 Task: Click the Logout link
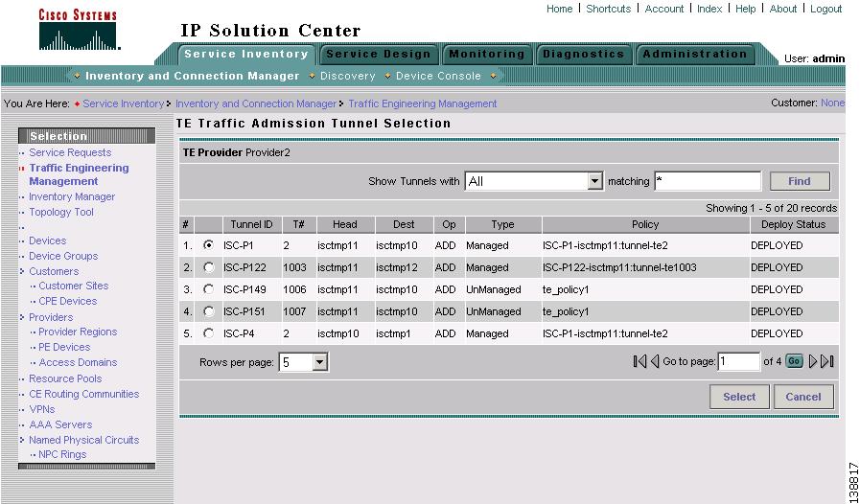(826, 9)
